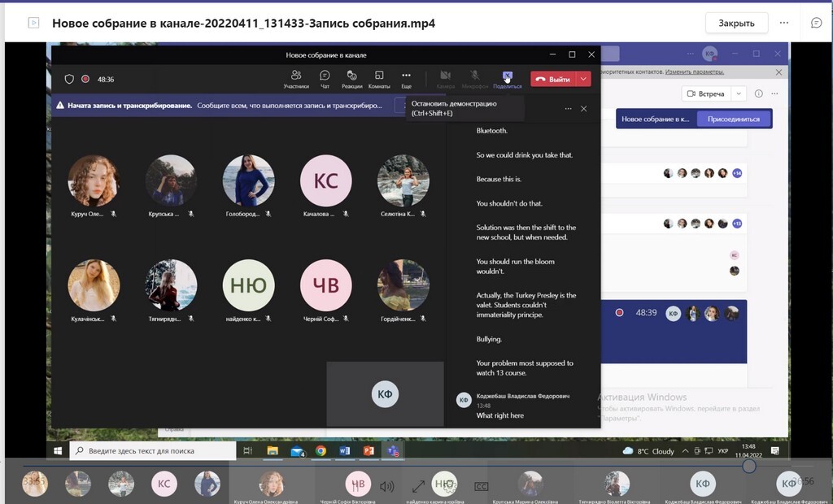Seek using the video progress slider handle

(749, 467)
